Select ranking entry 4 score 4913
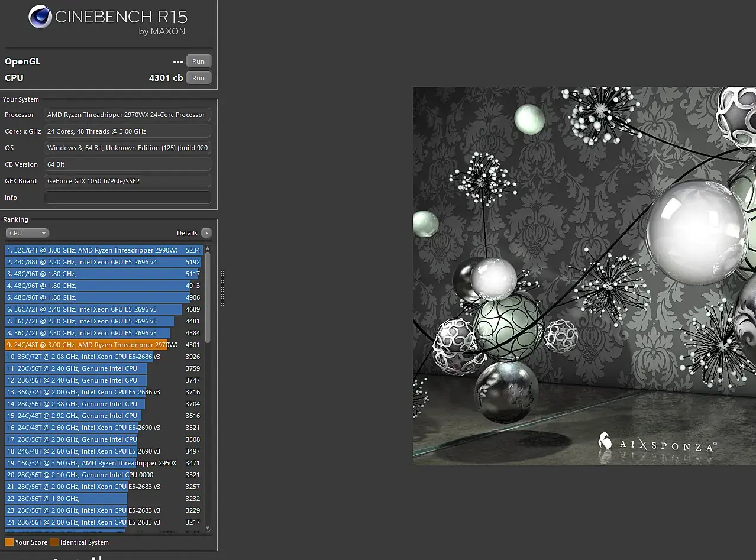 pos(104,286)
